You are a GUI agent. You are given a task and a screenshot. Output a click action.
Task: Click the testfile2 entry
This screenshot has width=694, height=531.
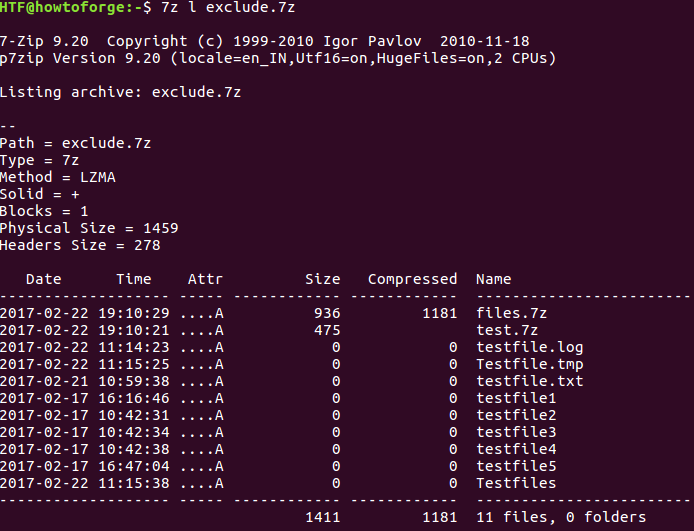(x=517, y=415)
